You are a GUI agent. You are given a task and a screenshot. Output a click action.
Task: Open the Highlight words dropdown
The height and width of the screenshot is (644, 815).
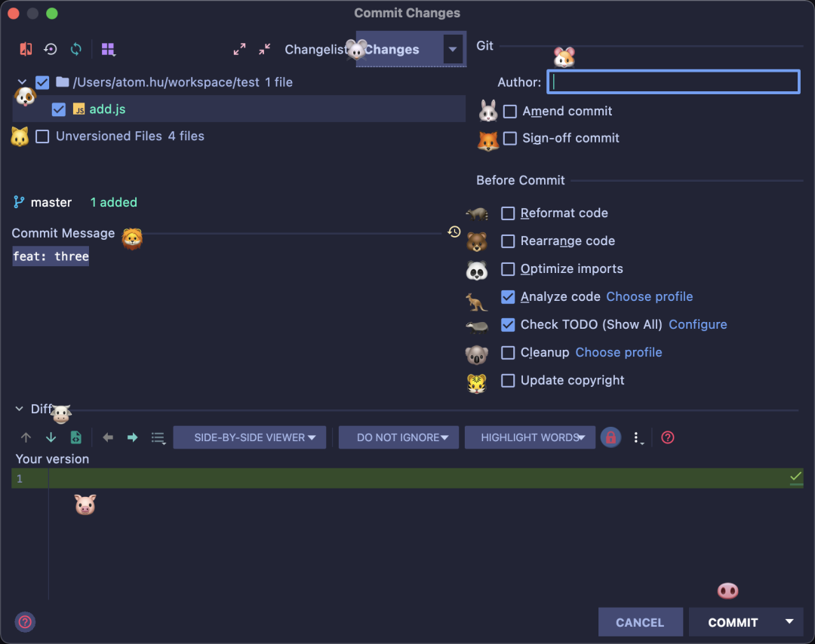(531, 437)
